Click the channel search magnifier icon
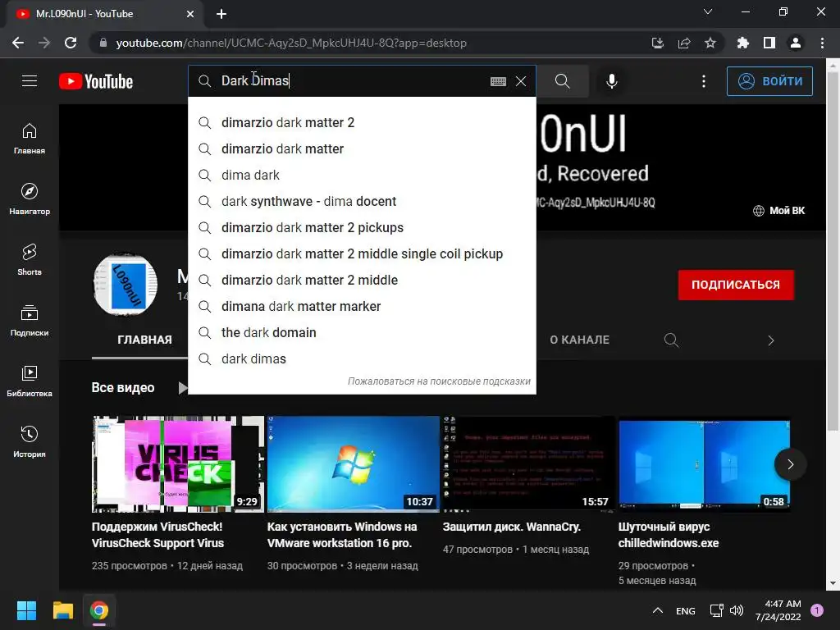The image size is (840, 630). click(671, 340)
